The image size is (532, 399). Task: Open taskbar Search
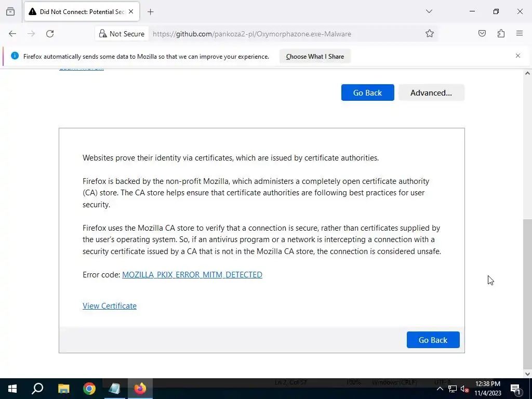tap(37, 389)
